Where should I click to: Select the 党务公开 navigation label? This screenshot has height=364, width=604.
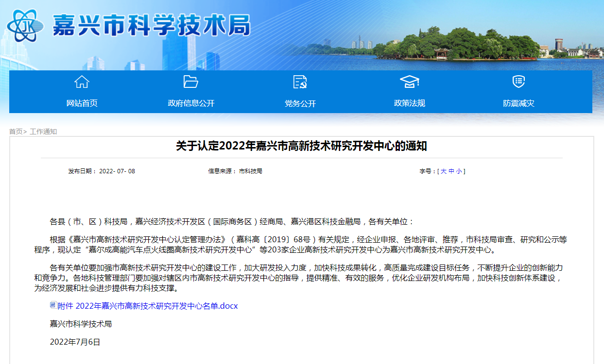(300, 103)
